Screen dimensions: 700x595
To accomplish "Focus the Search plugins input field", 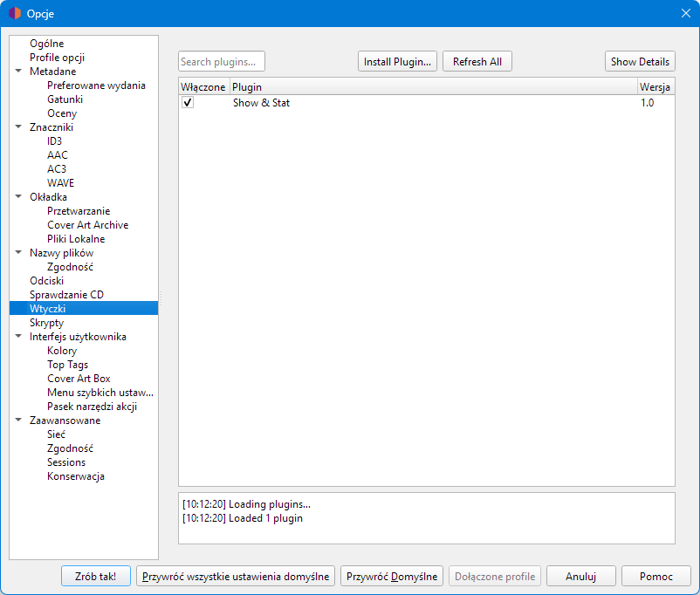I will 221,62.
